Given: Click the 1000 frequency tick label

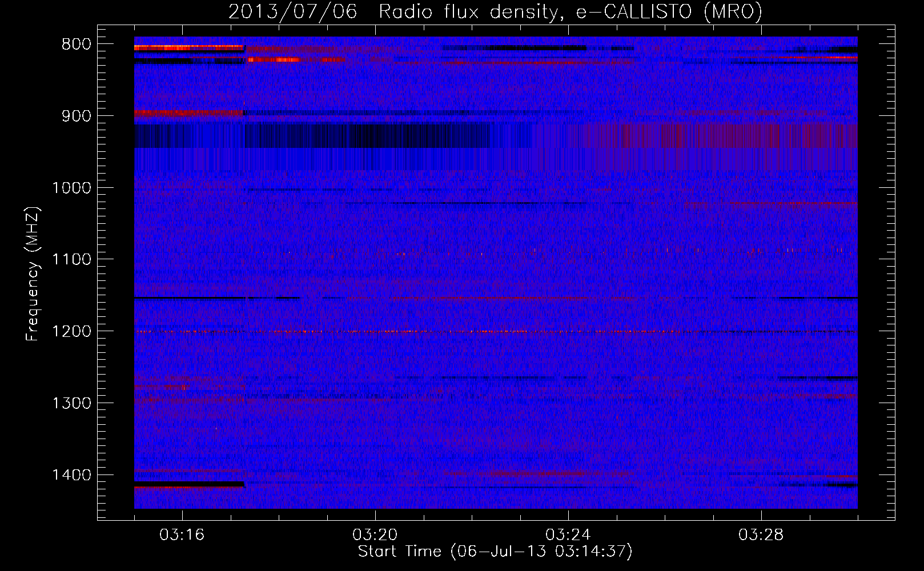Looking at the screenshot, I should pyautogui.click(x=71, y=188).
